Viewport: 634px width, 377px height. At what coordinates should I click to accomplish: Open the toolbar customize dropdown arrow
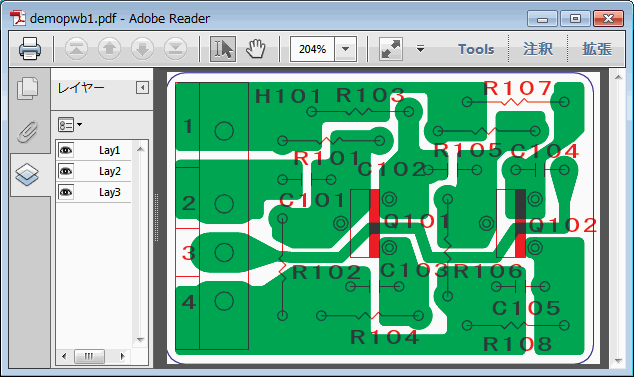coord(421,49)
